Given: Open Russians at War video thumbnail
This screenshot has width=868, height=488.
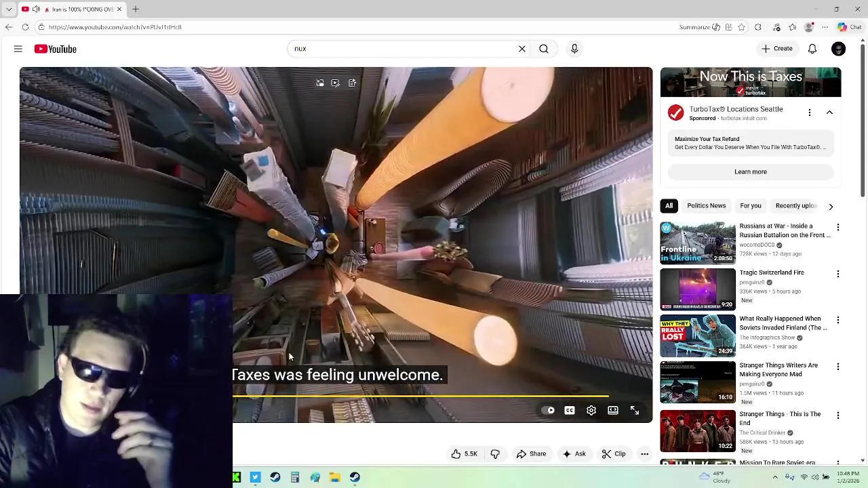Looking at the screenshot, I should click(x=698, y=243).
